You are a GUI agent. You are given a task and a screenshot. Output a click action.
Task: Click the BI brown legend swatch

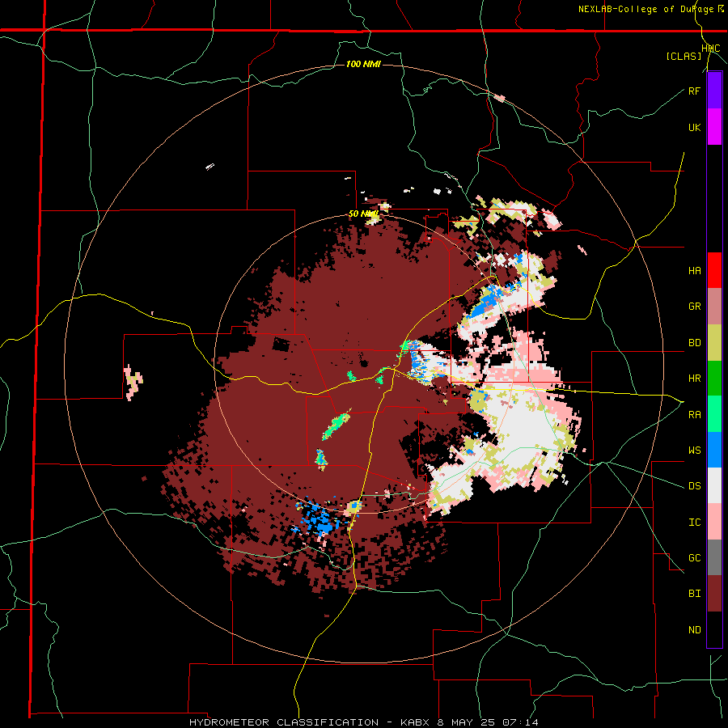tap(714, 594)
